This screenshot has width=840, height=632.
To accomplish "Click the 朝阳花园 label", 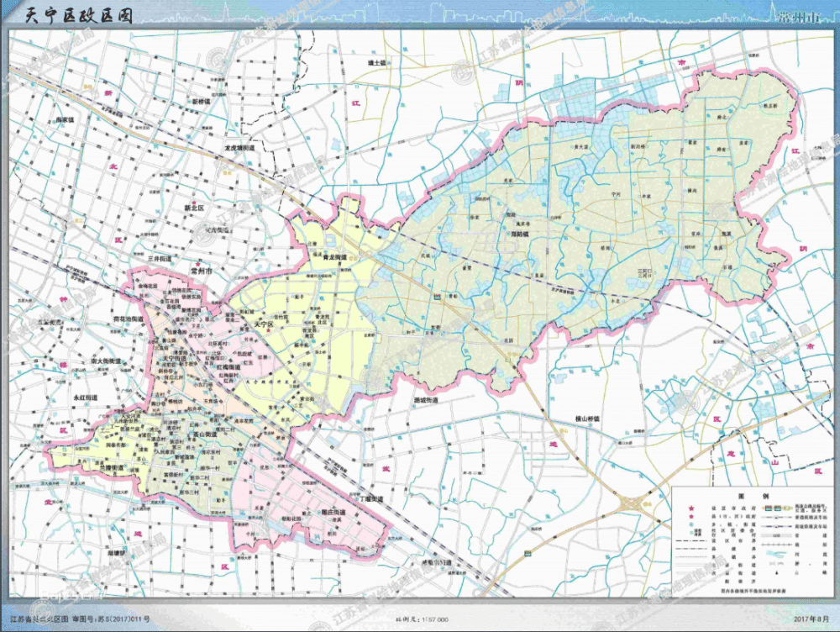I will click(291, 519).
